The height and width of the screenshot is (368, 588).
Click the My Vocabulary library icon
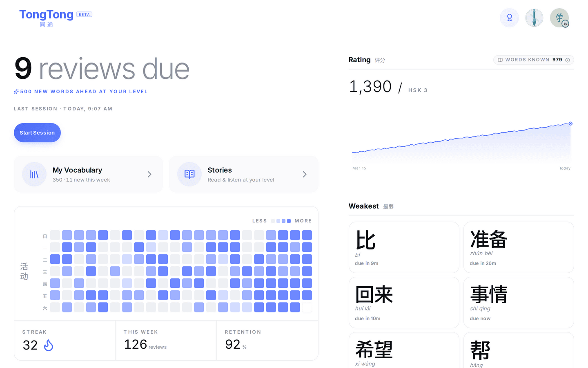click(x=34, y=174)
